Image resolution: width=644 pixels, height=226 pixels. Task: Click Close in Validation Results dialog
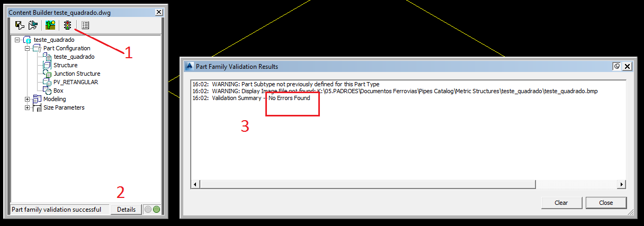[606, 203]
